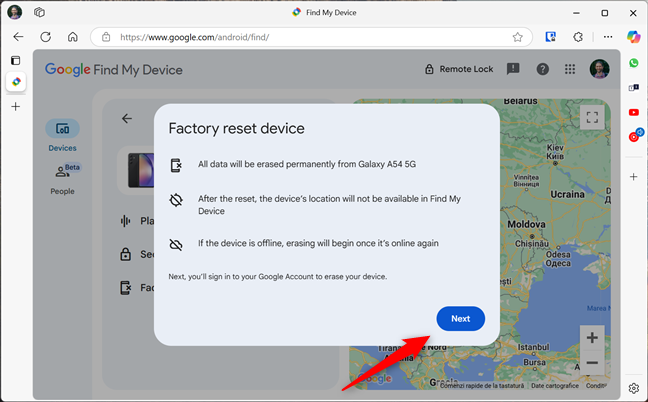648x402 pixels.
Task: Open the browser profile avatar
Action: (15, 12)
